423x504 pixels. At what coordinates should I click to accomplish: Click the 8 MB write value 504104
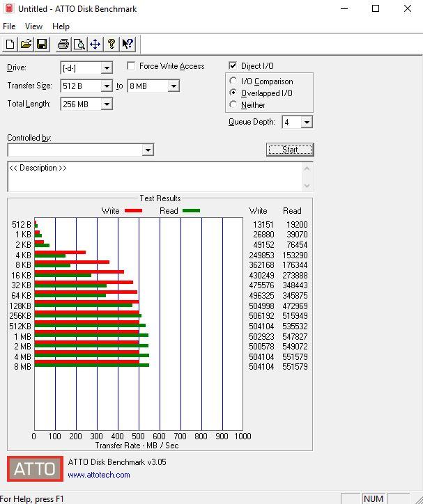pyautogui.click(x=261, y=367)
